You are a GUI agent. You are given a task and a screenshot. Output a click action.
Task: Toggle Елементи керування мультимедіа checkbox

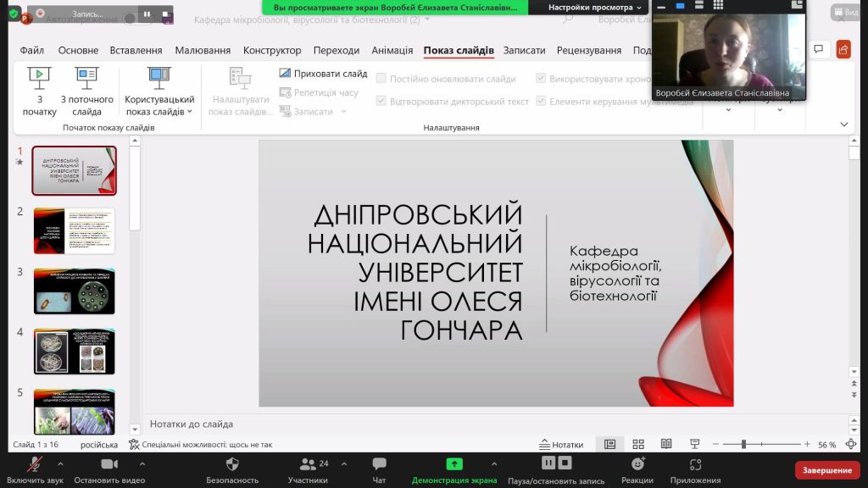pos(541,102)
